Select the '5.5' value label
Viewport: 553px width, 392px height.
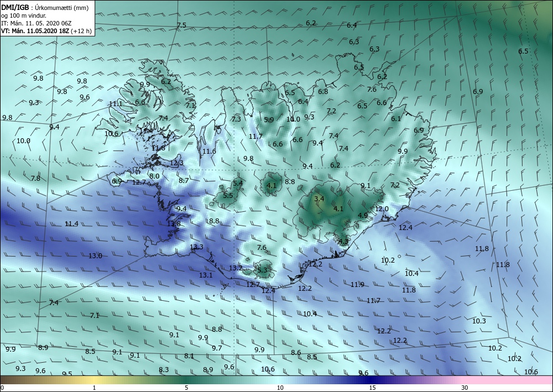point(228,195)
